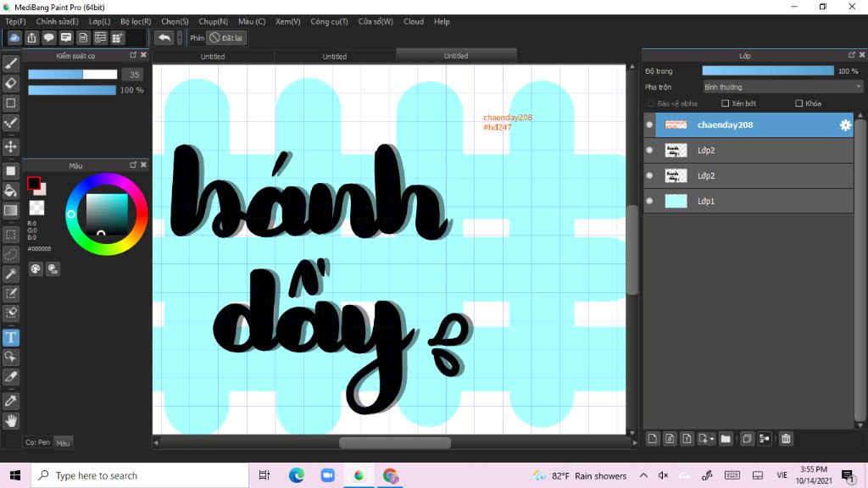Select the Select Pen tool

tap(10, 293)
